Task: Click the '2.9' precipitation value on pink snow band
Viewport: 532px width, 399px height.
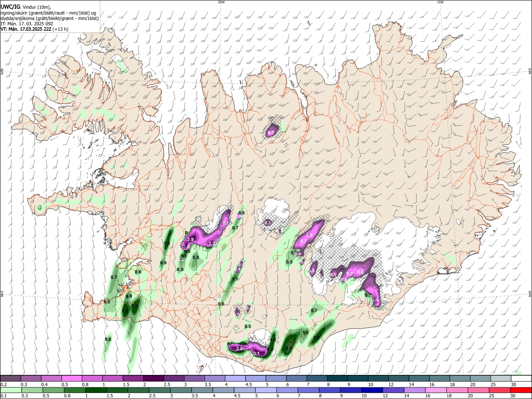Action: (x=191, y=240)
